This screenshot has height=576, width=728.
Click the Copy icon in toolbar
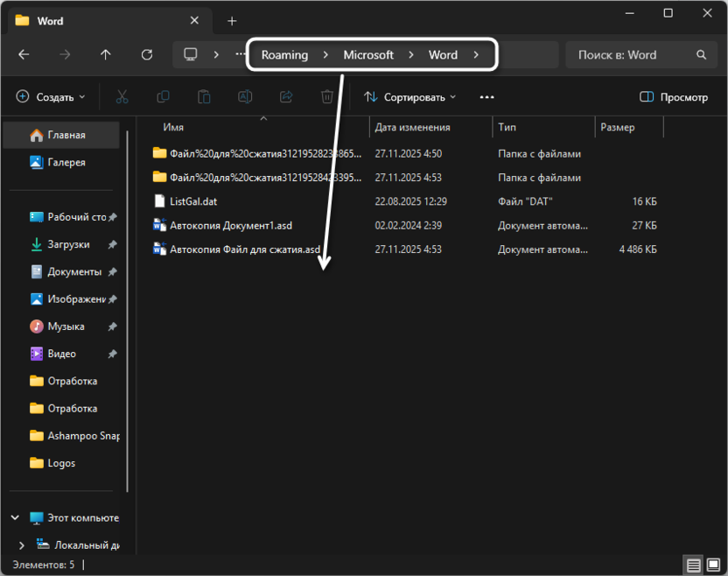(x=163, y=97)
